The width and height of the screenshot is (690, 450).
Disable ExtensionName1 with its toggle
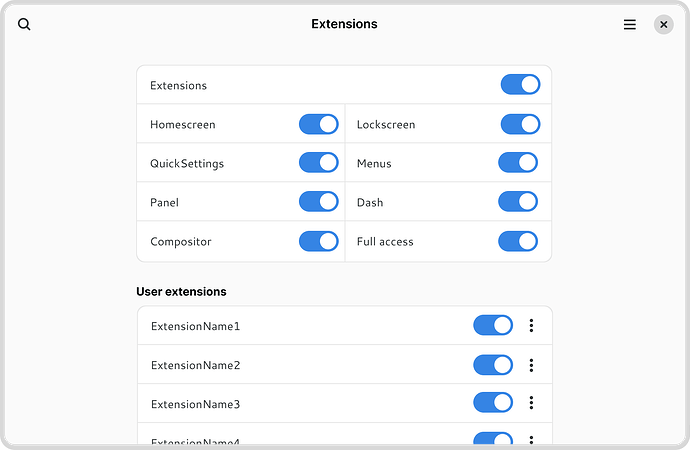coord(493,325)
